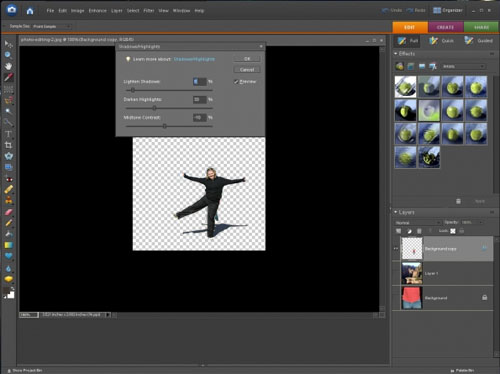Screen dimensions: 500x374
Task: Open the layer Opacity dropdown
Action: point(472,222)
